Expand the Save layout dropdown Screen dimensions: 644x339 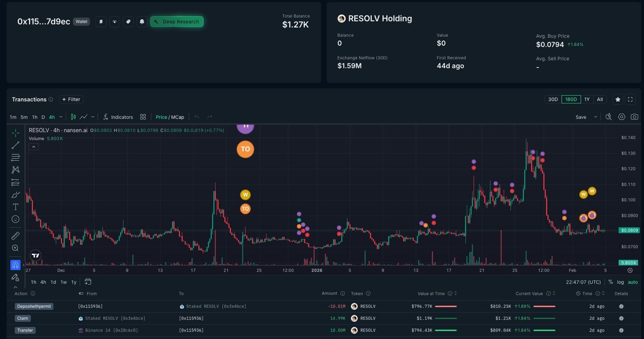point(596,117)
